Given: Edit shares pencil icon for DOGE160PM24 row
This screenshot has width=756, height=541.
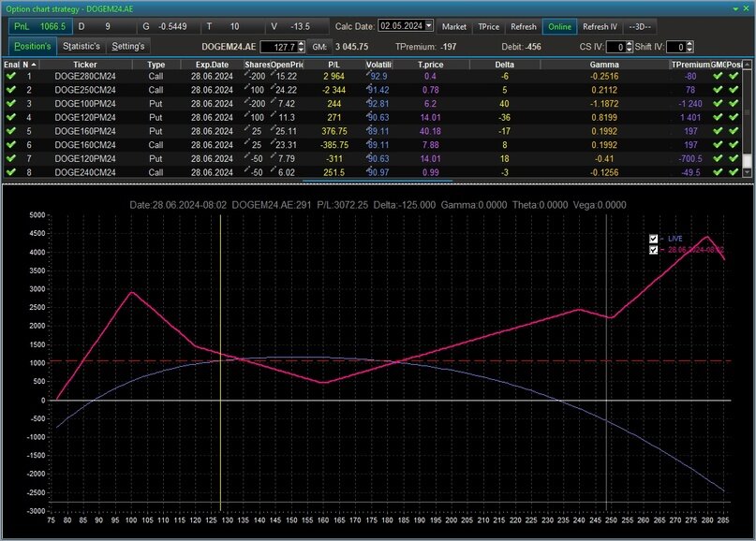Looking at the screenshot, I should (x=247, y=128).
